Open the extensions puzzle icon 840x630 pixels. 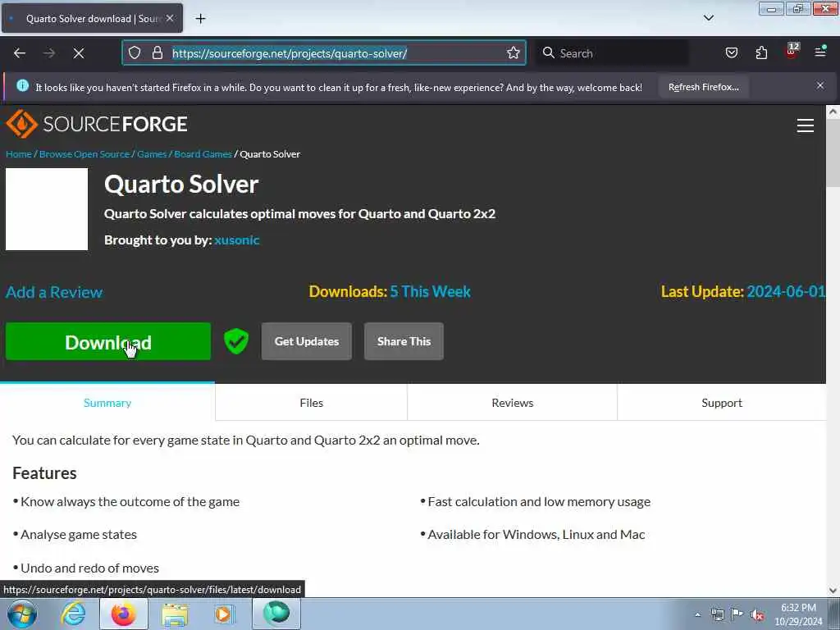(x=761, y=53)
